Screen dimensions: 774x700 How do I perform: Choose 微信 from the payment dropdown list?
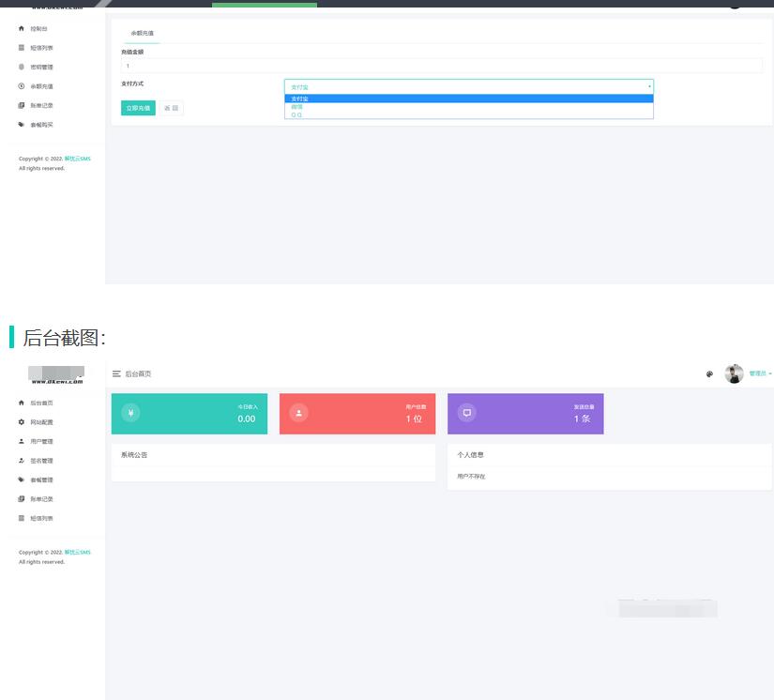coord(297,107)
